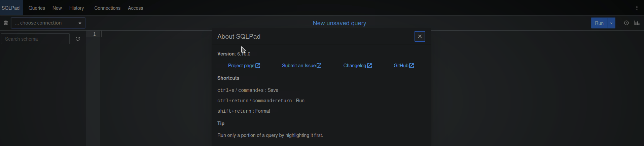Refresh the schema with the reload icon
The width and height of the screenshot is (644, 146).
[78, 39]
